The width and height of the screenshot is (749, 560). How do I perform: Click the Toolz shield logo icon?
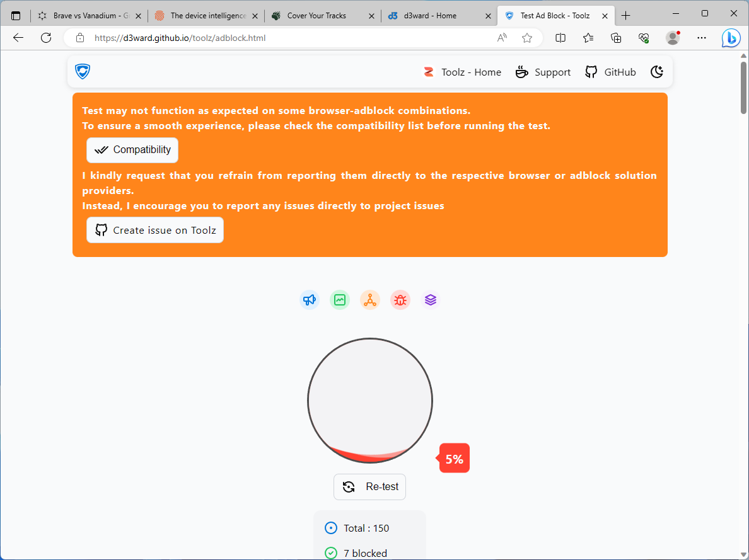pyautogui.click(x=83, y=72)
